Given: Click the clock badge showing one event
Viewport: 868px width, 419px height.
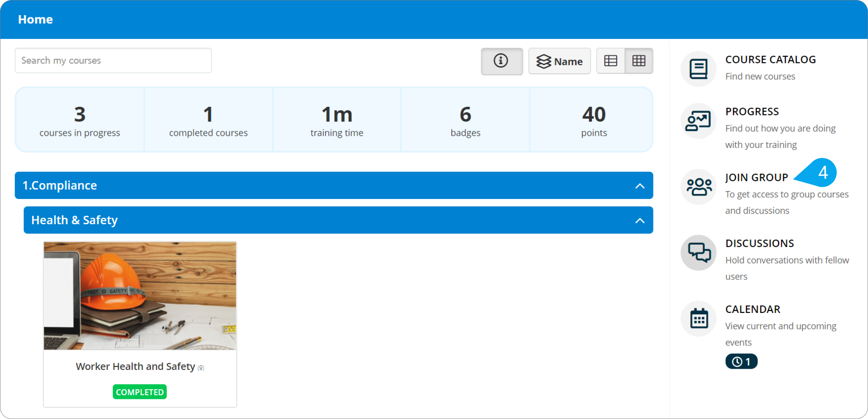Looking at the screenshot, I should (741, 361).
